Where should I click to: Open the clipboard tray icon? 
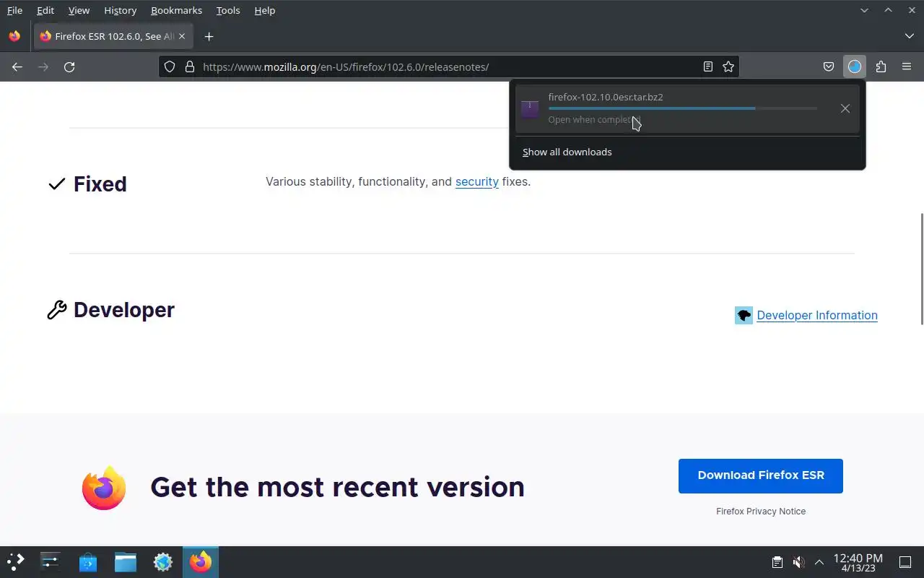point(777,562)
